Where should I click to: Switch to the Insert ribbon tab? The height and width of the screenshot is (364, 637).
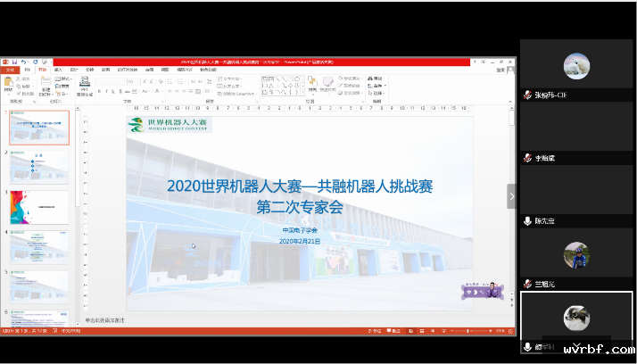[58, 70]
